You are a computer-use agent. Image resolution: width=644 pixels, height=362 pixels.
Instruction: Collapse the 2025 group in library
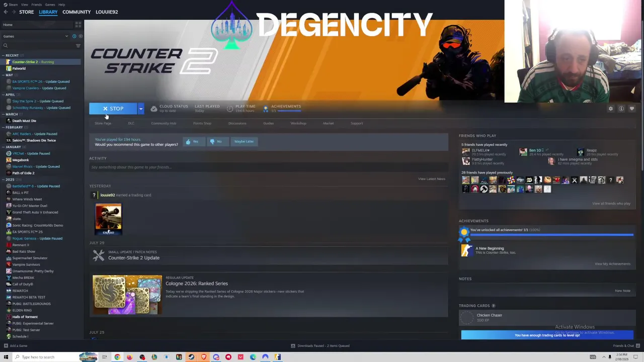pyautogui.click(x=4, y=179)
